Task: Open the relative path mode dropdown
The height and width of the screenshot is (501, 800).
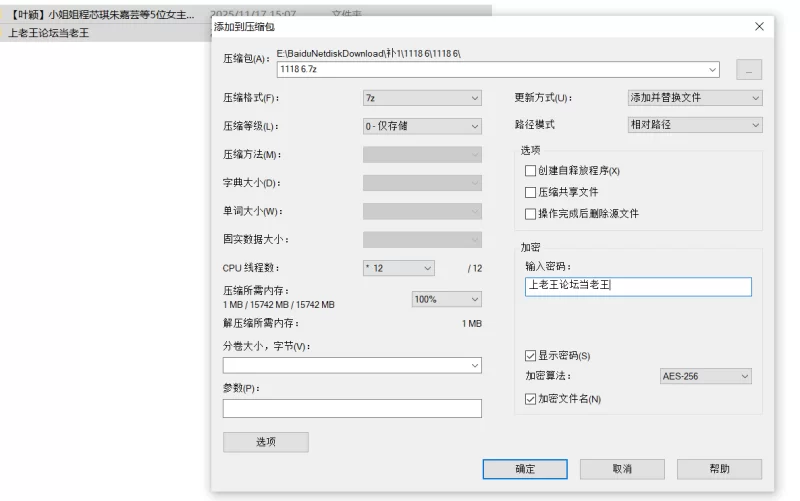Action: click(694, 125)
